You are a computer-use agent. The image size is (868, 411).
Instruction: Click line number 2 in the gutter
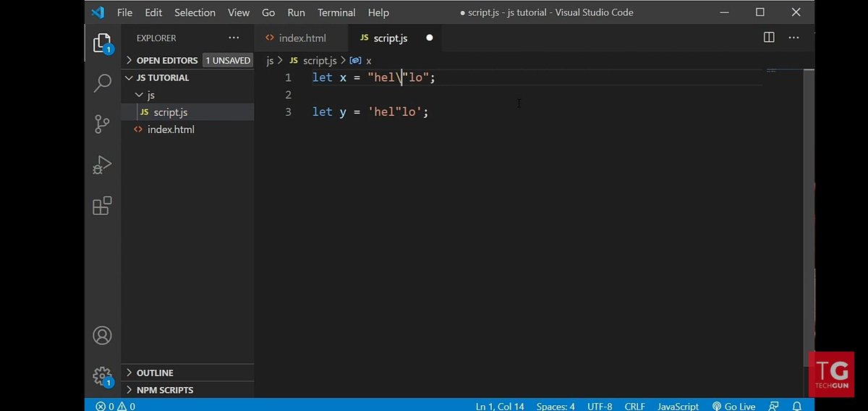coord(288,95)
